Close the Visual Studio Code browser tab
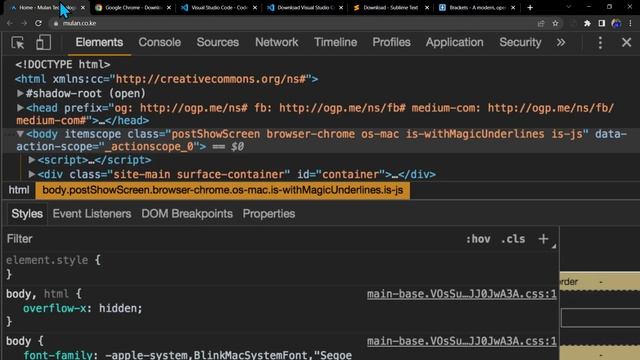The image size is (640, 360). tap(255, 7)
